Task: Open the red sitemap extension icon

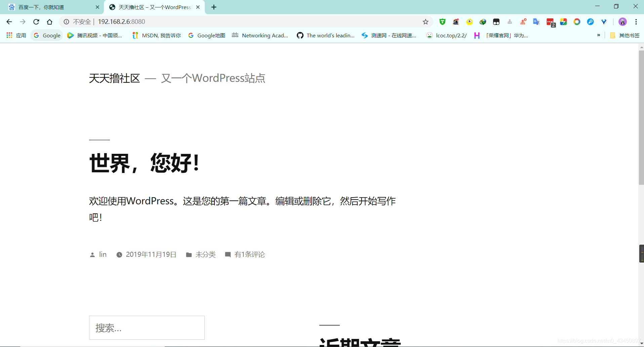Action: (523, 22)
